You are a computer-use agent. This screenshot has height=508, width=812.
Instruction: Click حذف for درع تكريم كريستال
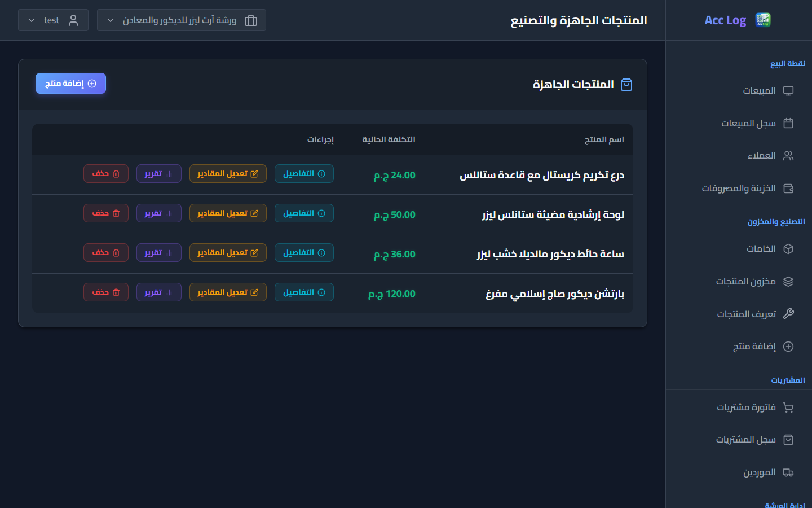pos(106,174)
